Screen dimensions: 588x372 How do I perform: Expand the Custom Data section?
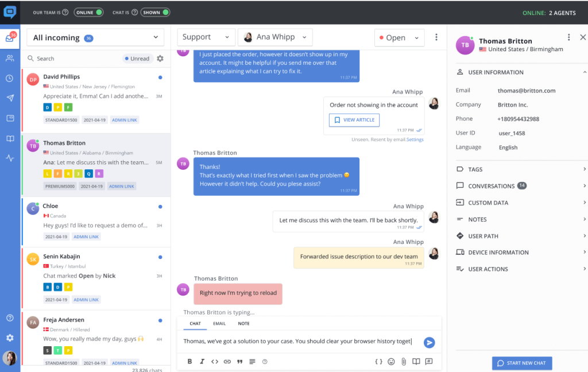click(521, 203)
